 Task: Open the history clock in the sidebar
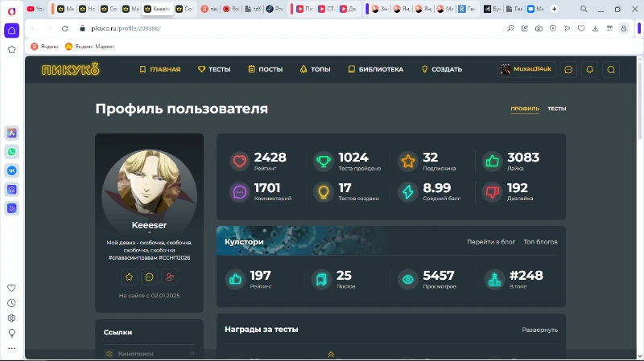(x=11, y=303)
